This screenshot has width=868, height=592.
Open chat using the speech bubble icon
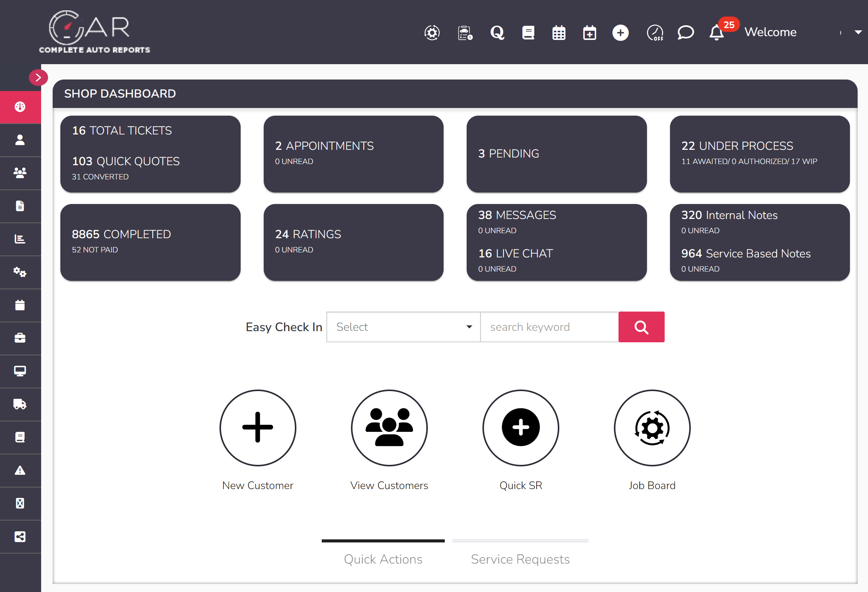685,33
